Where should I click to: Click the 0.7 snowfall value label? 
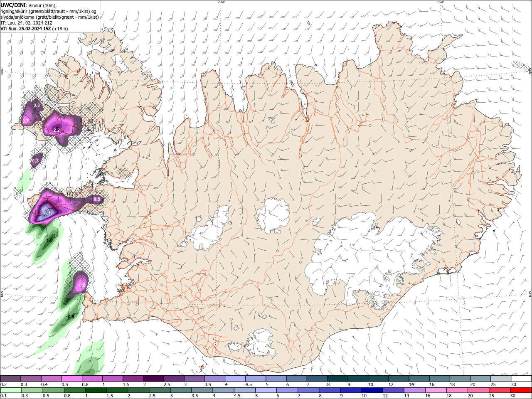pyautogui.click(x=26, y=121)
